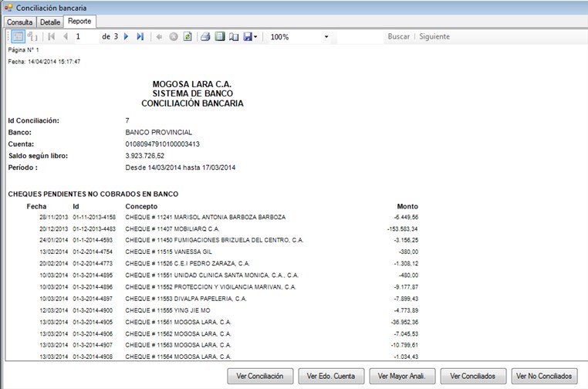Screen dimensions: 588x389
Task: Click the Ver Conciliación button
Action: [260, 376]
